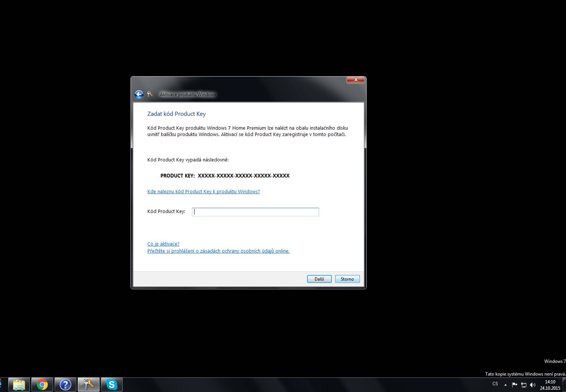Click the CS language indicator
The height and width of the screenshot is (392, 566).
pyautogui.click(x=495, y=384)
